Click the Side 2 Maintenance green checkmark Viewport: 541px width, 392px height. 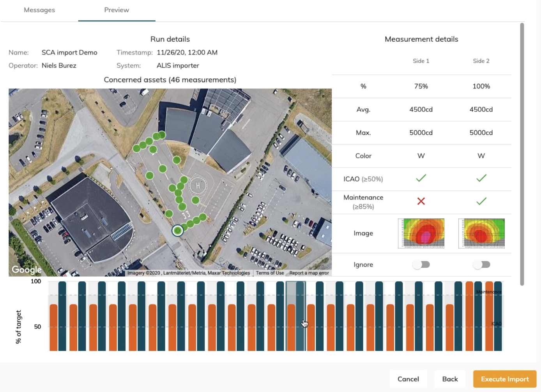coord(481,201)
